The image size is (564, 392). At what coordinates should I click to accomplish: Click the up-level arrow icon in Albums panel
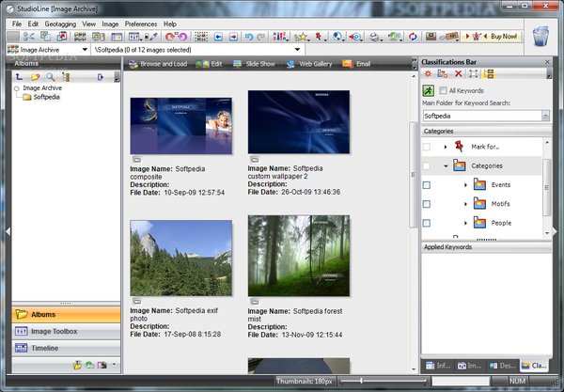[x=19, y=76]
